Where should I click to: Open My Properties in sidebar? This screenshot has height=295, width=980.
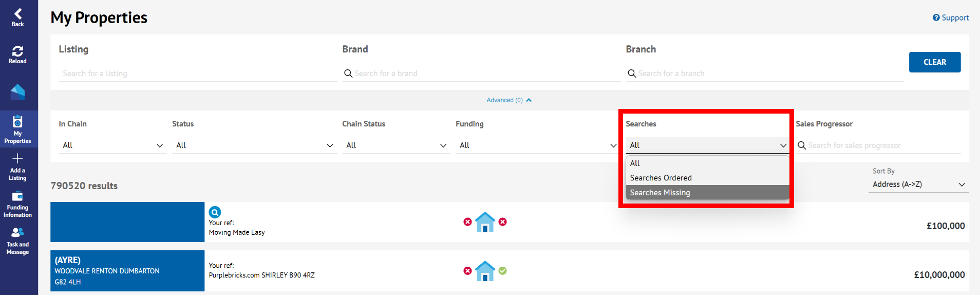(17, 129)
